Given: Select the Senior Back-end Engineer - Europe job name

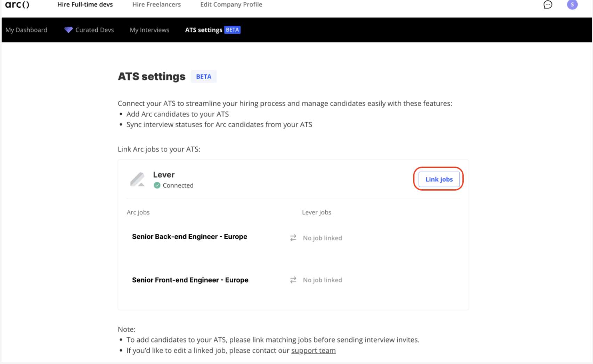Looking at the screenshot, I should (x=189, y=237).
